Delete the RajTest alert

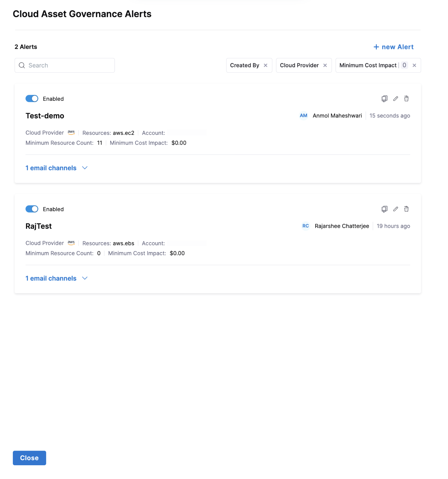(x=406, y=209)
